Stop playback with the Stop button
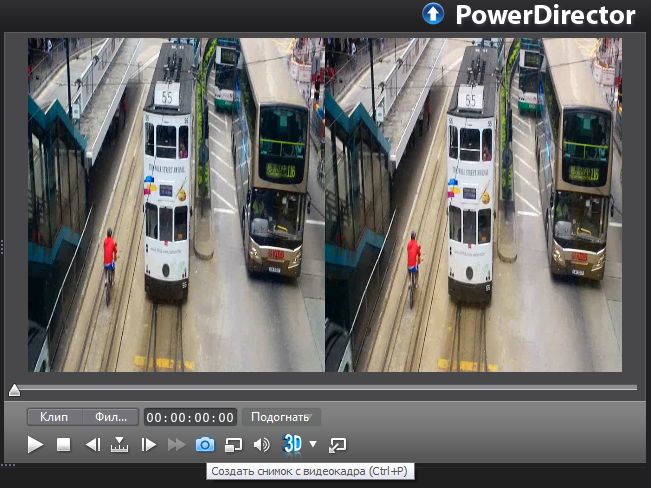Viewport: 651px width, 488px height. [x=64, y=445]
